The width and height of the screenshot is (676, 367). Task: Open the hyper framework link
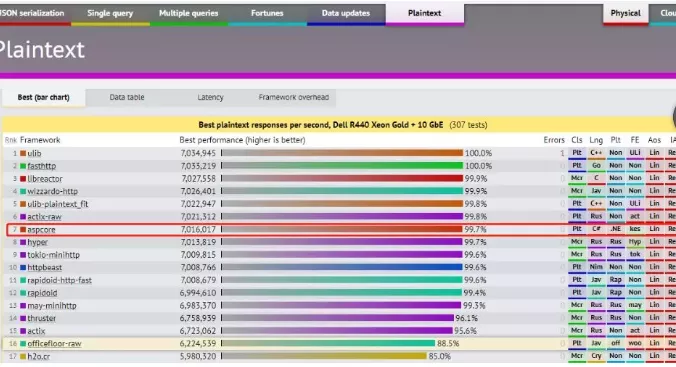(x=38, y=242)
